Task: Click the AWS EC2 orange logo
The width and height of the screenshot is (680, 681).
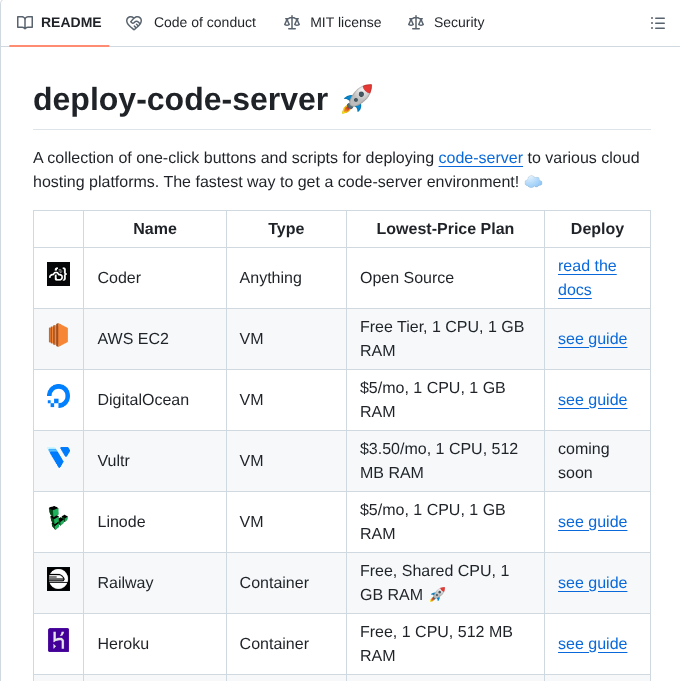Action: pyautogui.click(x=58, y=335)
